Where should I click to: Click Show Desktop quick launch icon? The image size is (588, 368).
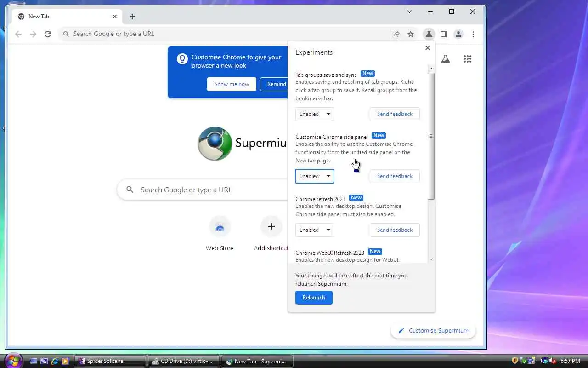pos(34,362)
